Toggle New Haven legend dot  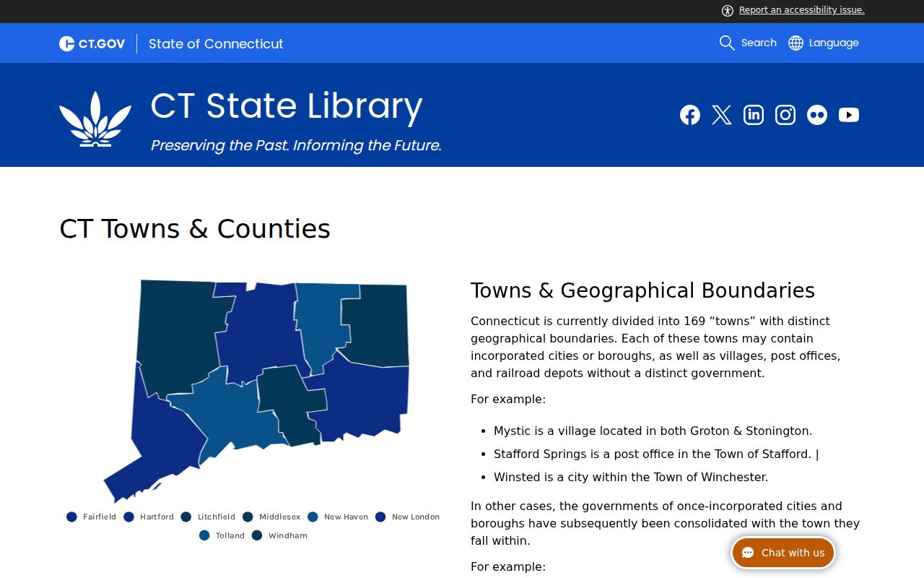(x=313, y=517)
